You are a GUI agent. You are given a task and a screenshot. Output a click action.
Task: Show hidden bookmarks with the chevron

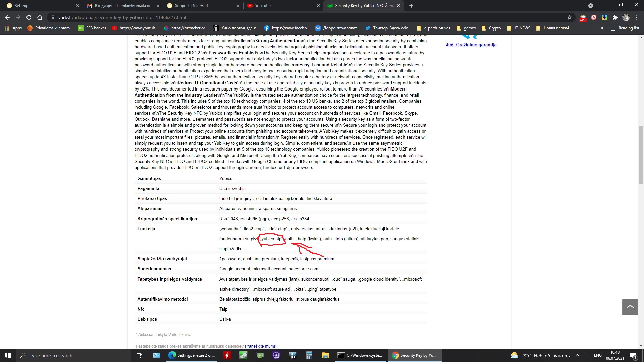(602, 28)
